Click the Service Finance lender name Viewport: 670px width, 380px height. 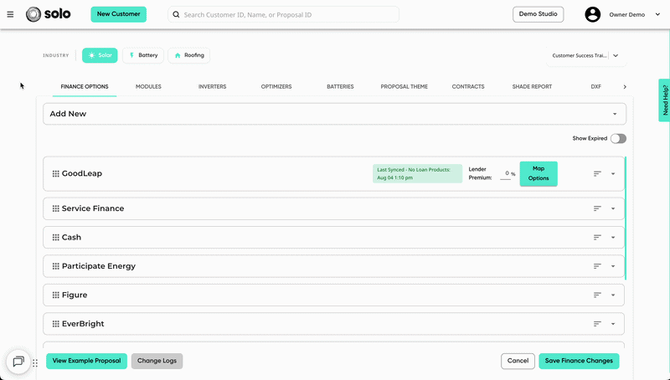pyautogui.click(x=93, y=209)
